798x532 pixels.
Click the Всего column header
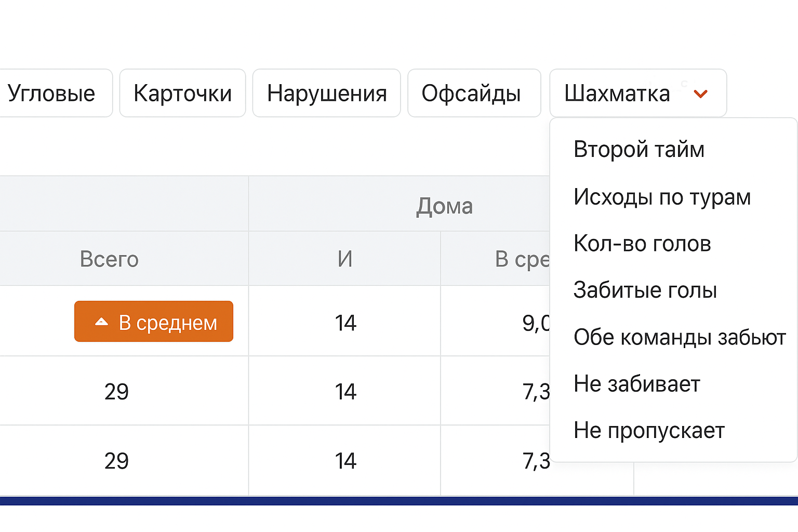110,259
